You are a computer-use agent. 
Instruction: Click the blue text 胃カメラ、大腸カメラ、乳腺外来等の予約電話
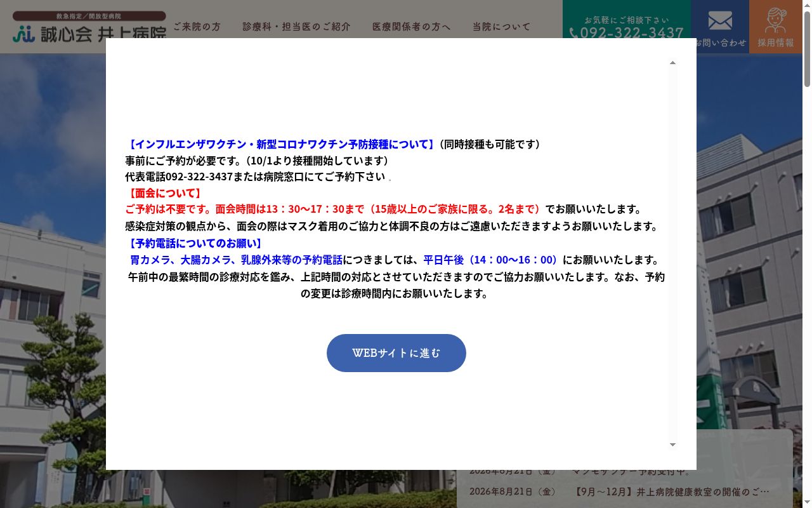pos(236,260)
